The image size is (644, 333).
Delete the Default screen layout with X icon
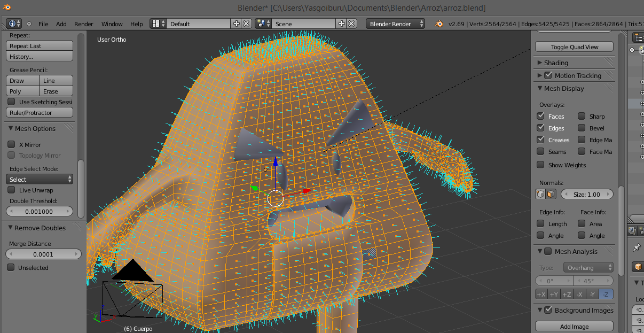pos(246,24)
